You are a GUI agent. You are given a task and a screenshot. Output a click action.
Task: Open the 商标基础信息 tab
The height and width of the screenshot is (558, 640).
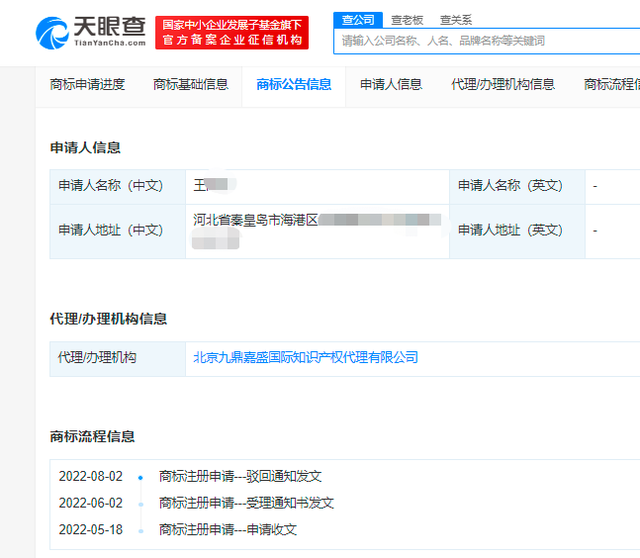tap(191, 84)
